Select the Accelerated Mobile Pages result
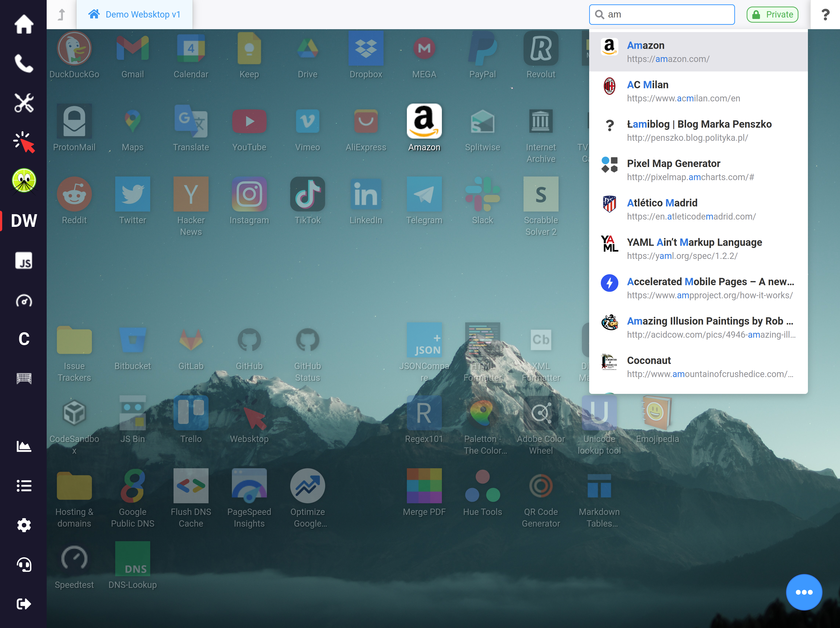Image resolution: width=840 pixels, height=628 pixels. (x=698, y=288)
